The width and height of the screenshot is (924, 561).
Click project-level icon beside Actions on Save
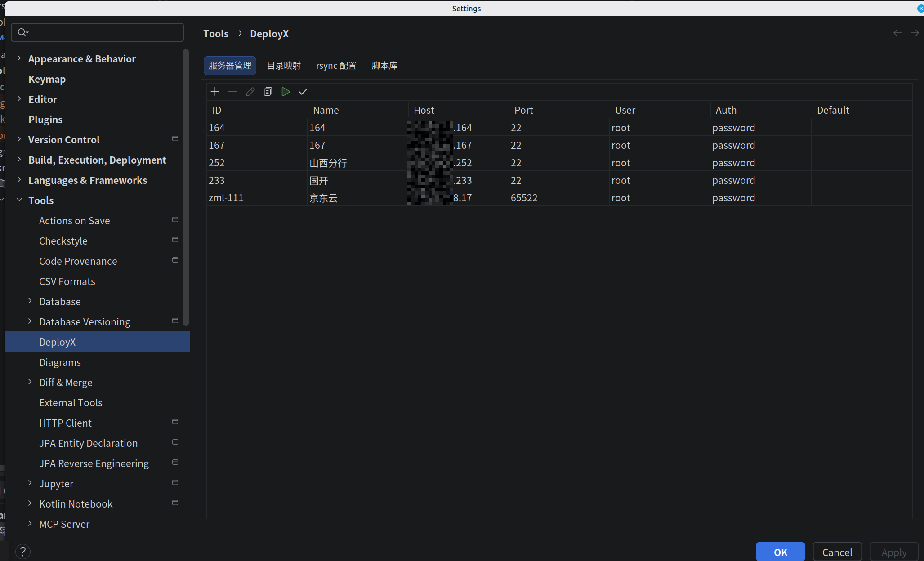(x=175, y=219)
